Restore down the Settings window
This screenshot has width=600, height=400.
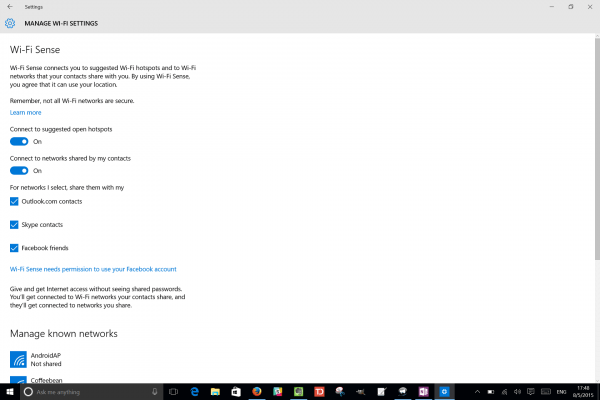tap(571, 7)
